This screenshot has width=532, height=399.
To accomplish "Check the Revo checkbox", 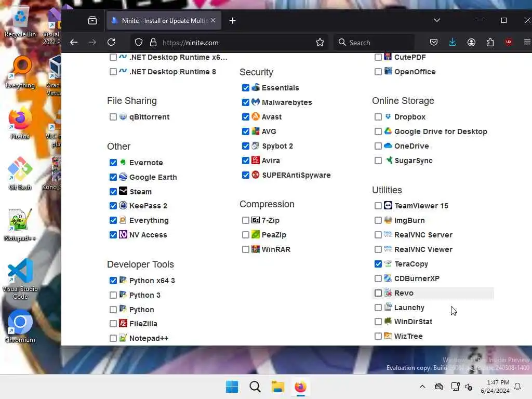I will [x=378, y=293].
